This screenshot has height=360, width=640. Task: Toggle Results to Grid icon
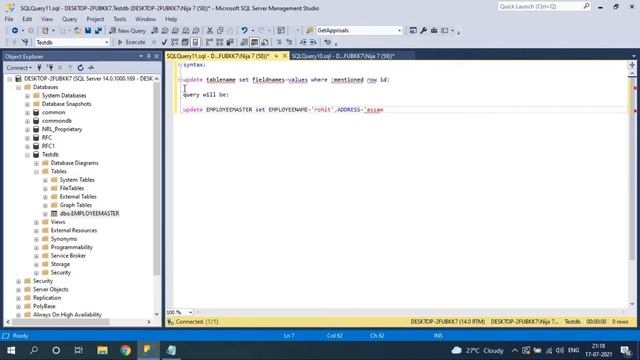[x=254, y=42]
